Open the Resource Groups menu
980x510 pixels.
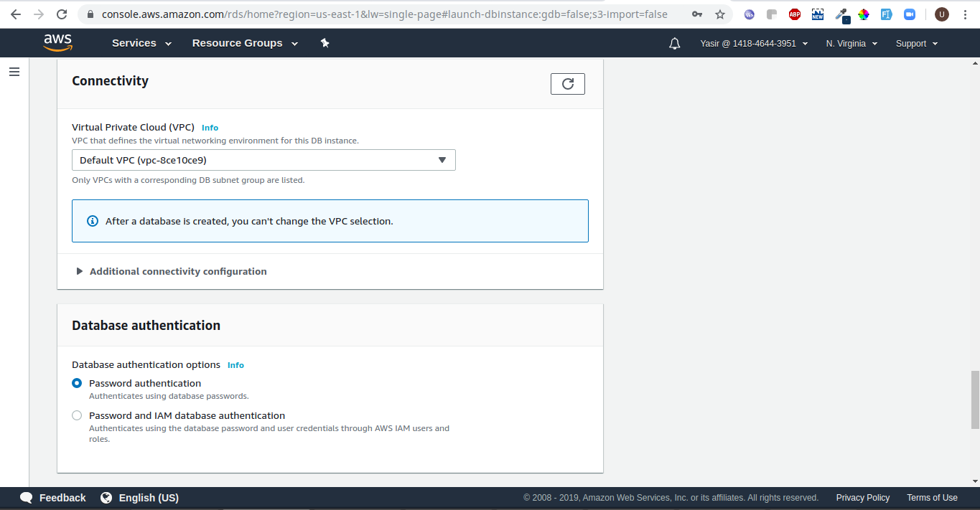245,43
